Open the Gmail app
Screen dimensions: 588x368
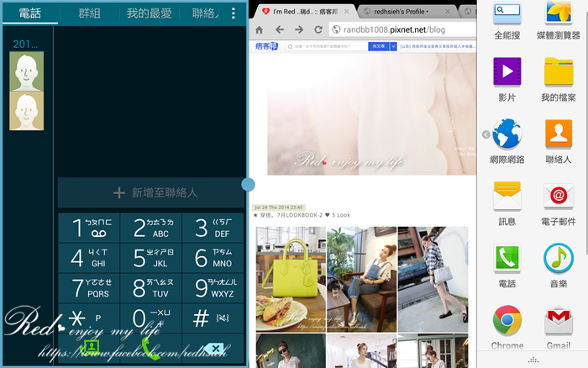click(559, 327)
